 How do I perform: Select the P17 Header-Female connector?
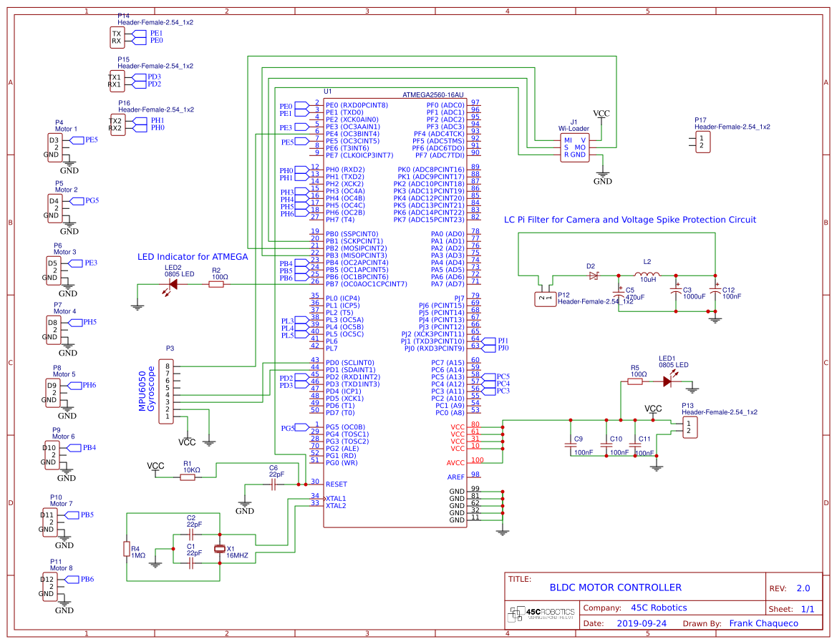[x=704, y=140]
